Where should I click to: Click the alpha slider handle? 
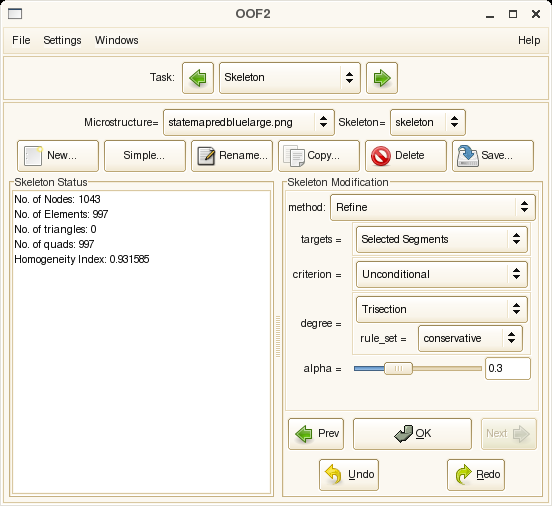tap(398, 369)
